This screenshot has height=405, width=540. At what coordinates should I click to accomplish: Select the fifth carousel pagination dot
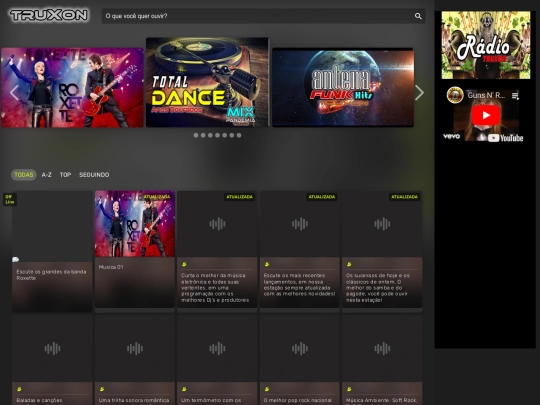tap(225, 135)
